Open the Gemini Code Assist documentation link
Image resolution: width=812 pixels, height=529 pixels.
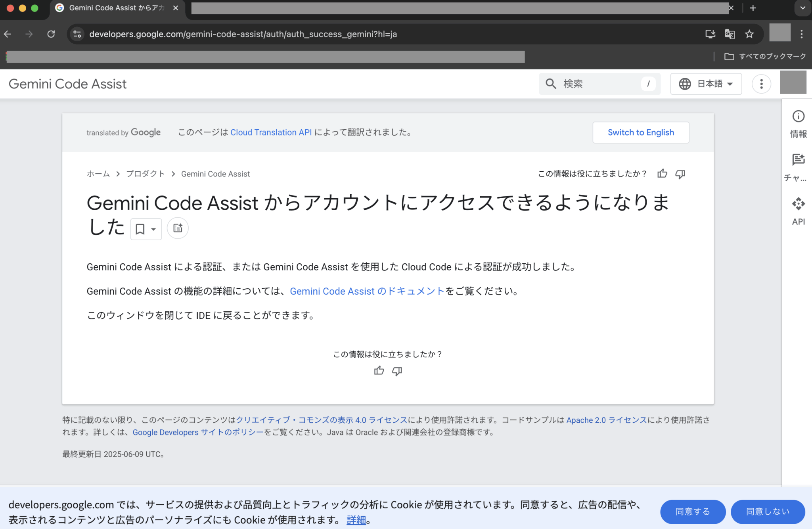coord(367,291)
